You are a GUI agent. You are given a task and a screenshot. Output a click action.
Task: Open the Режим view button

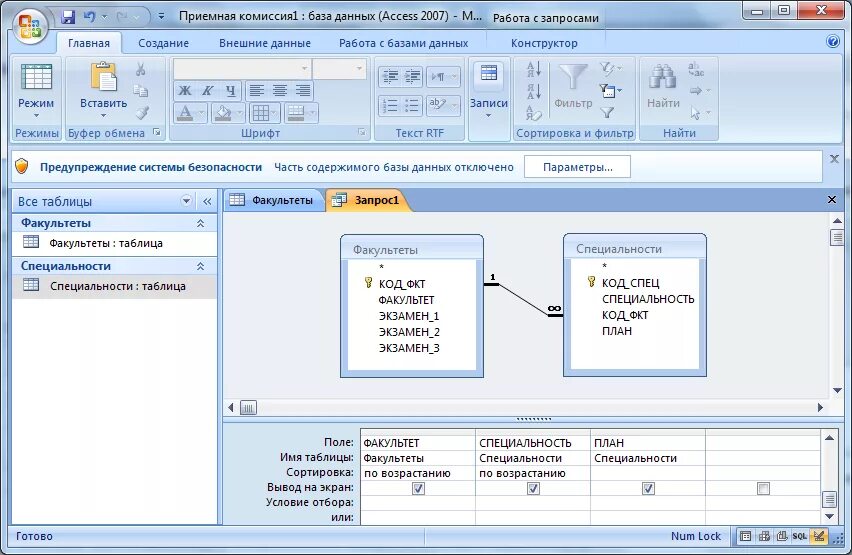(36, 92)
